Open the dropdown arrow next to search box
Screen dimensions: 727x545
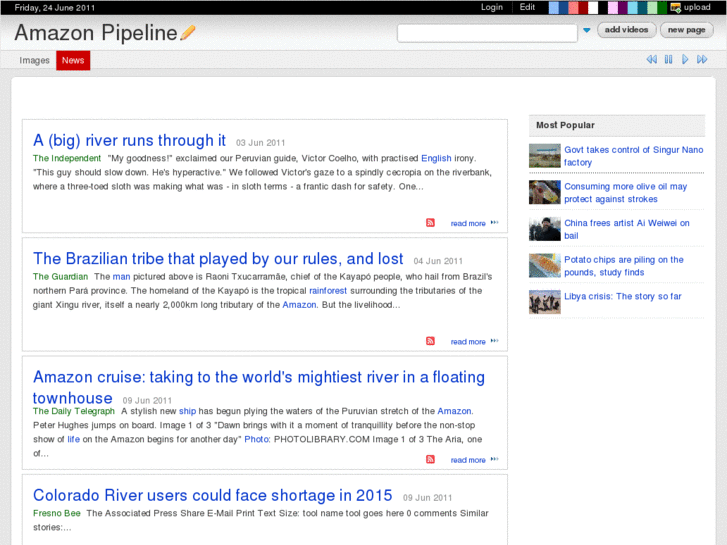(586, 32)
